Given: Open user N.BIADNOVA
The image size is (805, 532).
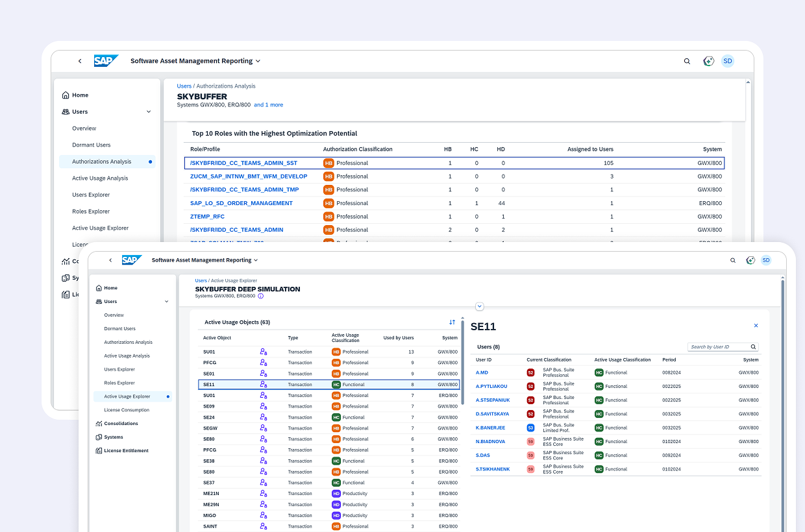Looking at the screenshot, I should click(490, 442).
